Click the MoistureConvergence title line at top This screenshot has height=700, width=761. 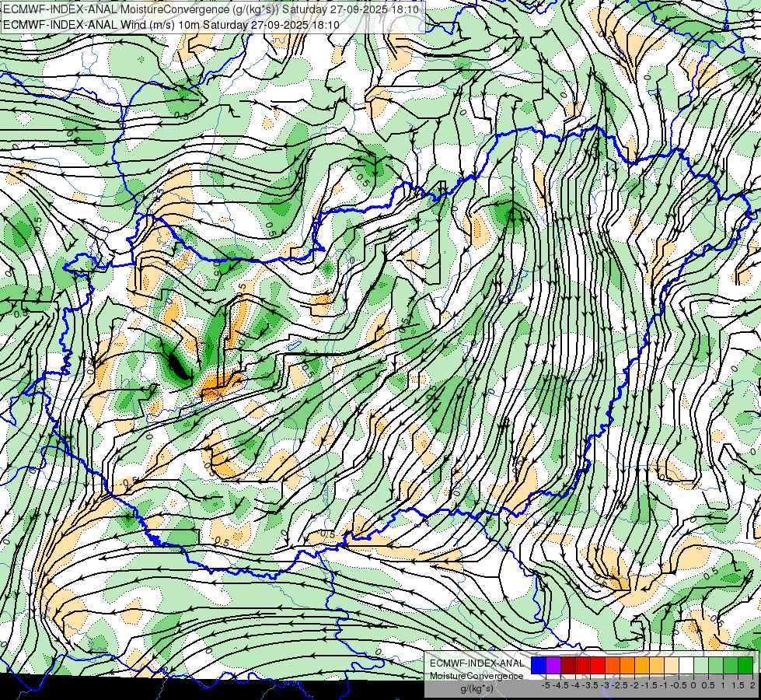(212, 9)
